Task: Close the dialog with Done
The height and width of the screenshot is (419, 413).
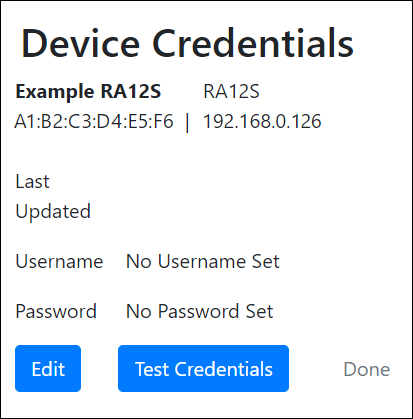Action: pyautogui.click(x=367, y=369)
